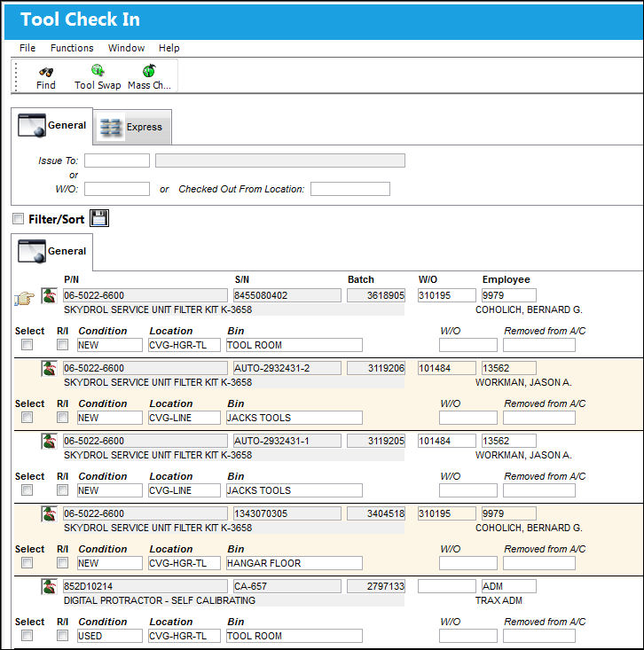Click the tool icon beside S/N AUTO-2932431-2
The image size is (644, 650).
click(x=49, y=369)
